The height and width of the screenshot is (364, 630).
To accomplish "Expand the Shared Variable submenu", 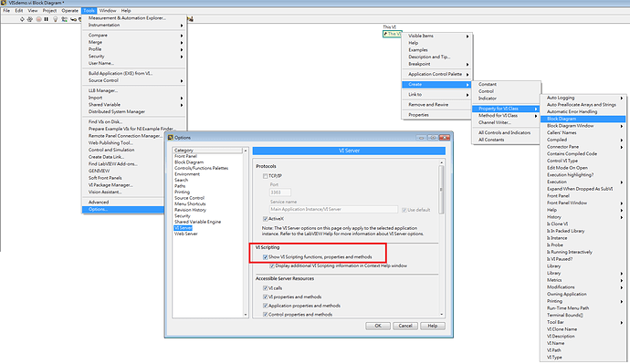I will click(x=134, y=105).
